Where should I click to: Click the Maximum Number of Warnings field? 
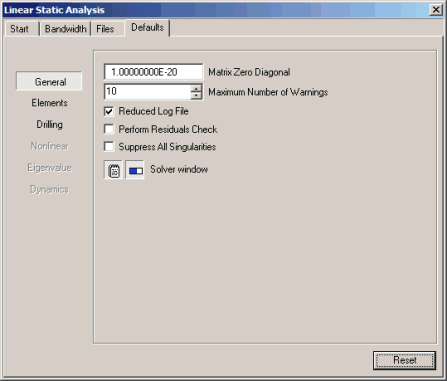(148, 92)
